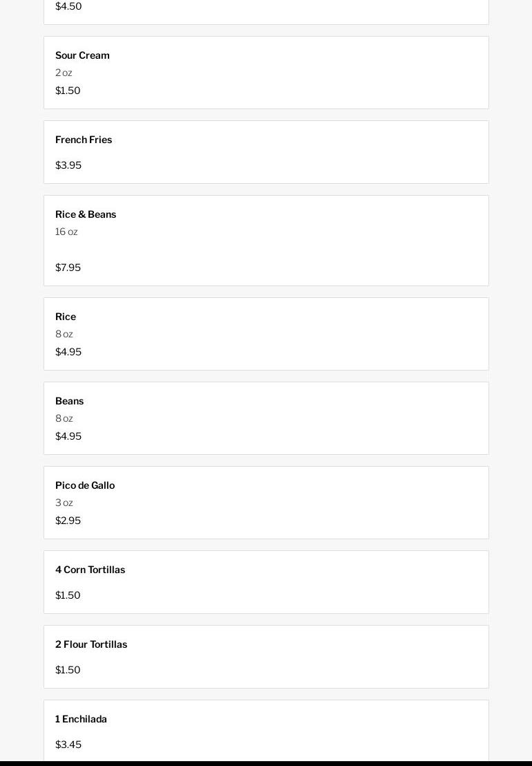This screenshot has width=532, height=766.
Task: Pick the 2 Flour Tortillas item
Action: (91, 644)
